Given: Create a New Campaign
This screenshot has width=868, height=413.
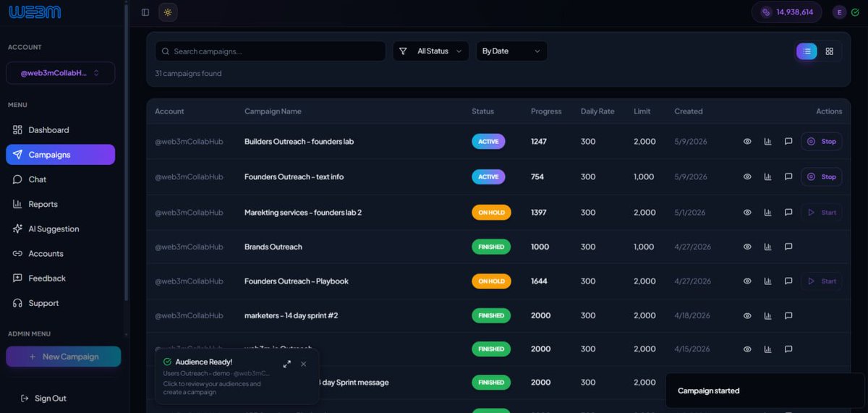Looking at the screenshot, I should click(x=64, y=357).
